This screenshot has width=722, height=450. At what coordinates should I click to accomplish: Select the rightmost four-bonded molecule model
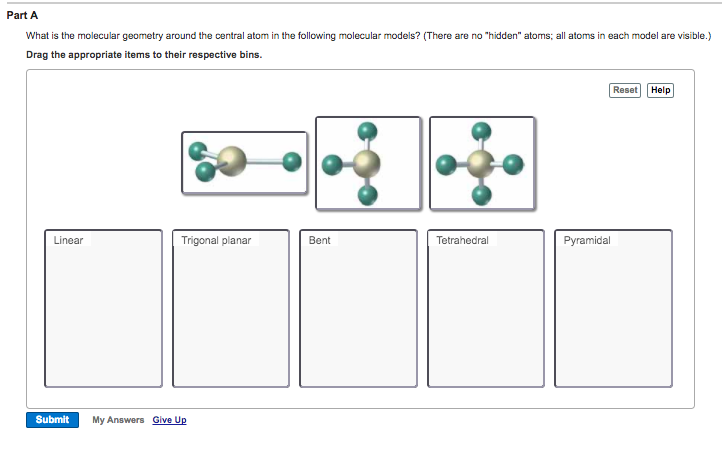[482, 162]
